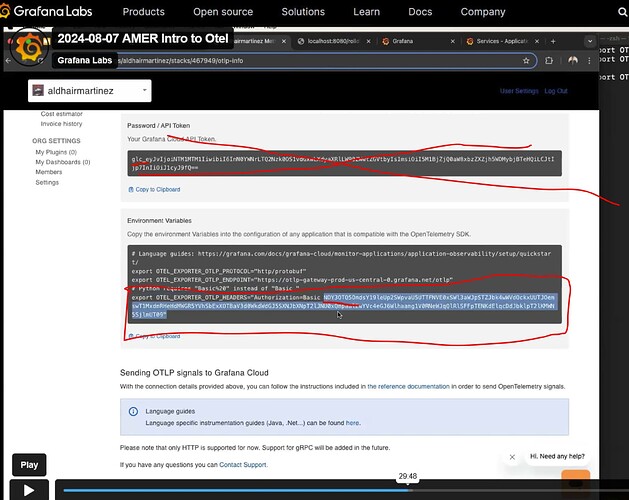Open My Dashboards (0) in sidebar
The image size is (629, 500).
point(63,162)
